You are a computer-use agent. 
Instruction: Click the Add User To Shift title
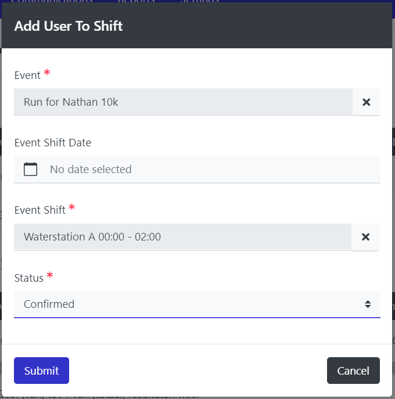69,26
